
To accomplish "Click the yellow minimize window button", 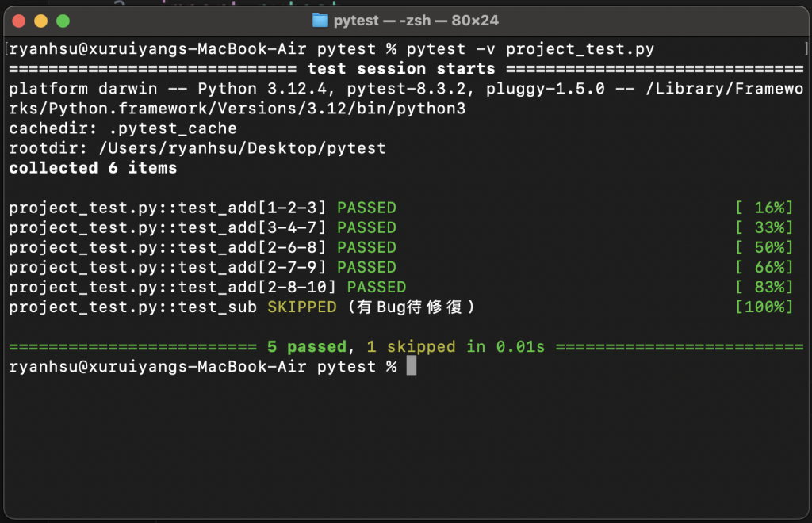I will [41, 21].
